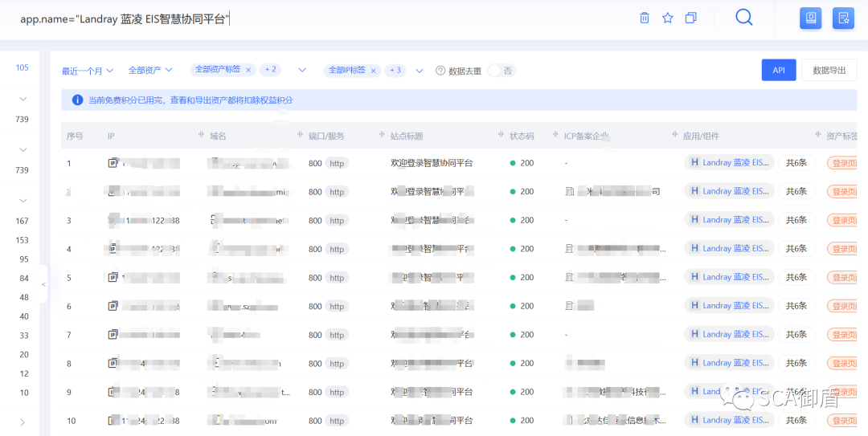
Task: Click the IP icon in row 7
Action: (113, 334)
